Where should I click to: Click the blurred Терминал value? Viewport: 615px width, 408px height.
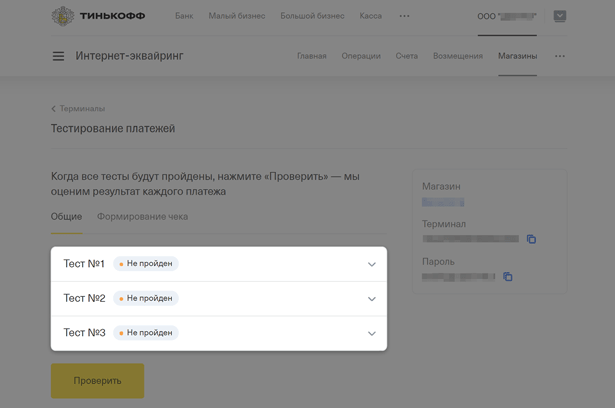[471, 239]
